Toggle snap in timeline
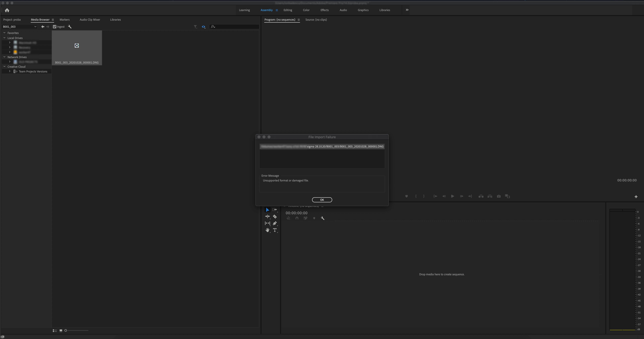Screen dimensions: 644x339 coord(297,218)
